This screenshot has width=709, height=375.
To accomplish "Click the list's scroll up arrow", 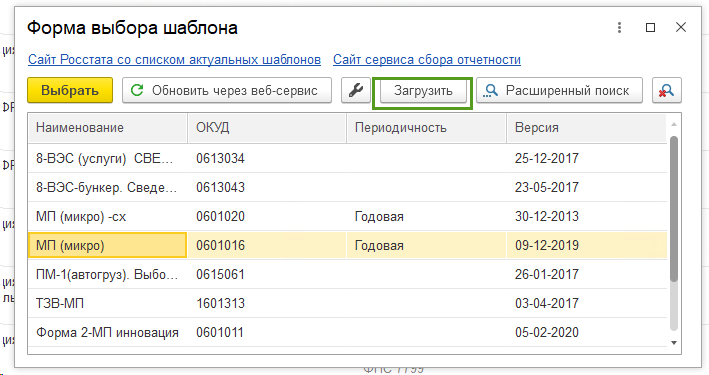I will pos(674,124).
